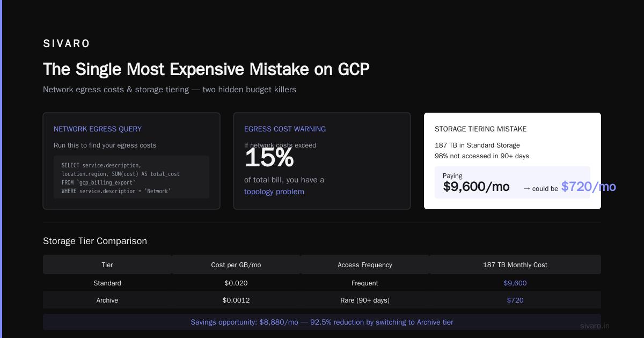Image resolution: width=644 pixels, height=338 pixels.
Task: Click the 'Storage Tier Comparison' section title
Action: tap(95, 241)
